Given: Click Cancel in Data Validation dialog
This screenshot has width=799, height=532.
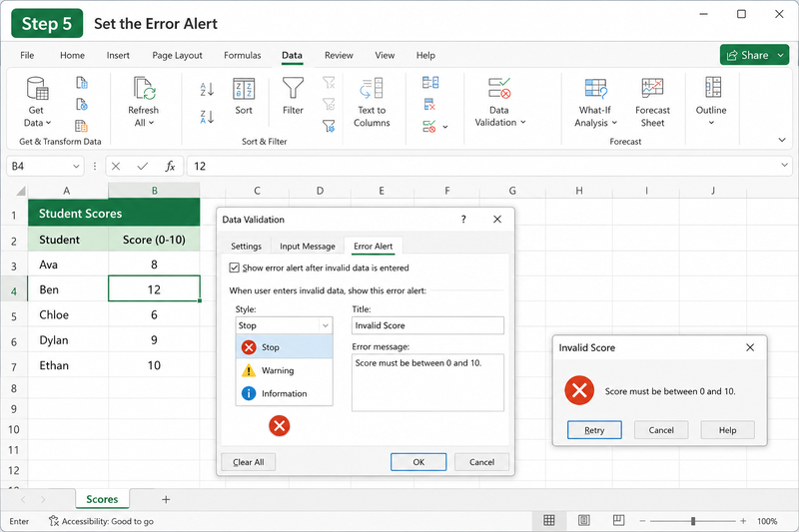Looking at the screenshot, I should (x=481, y=462).
